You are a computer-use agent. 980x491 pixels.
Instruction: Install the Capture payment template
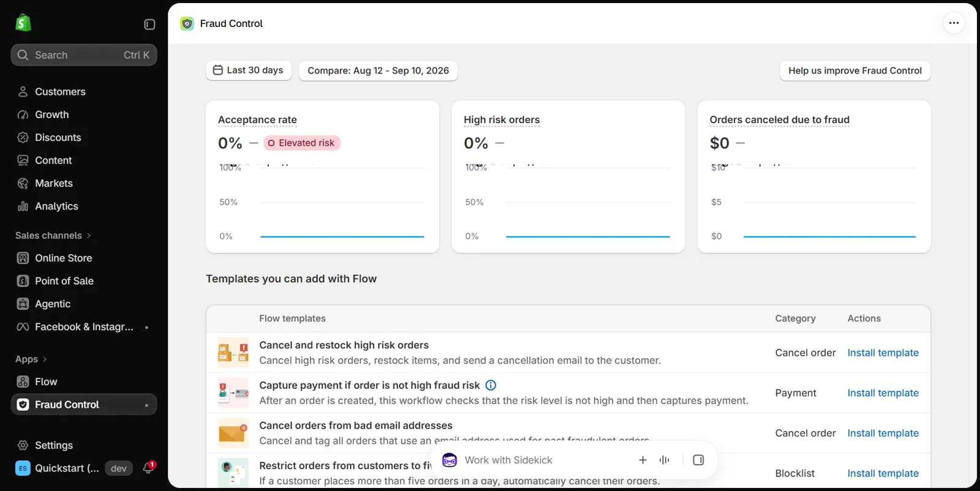[x=883, y=393]
